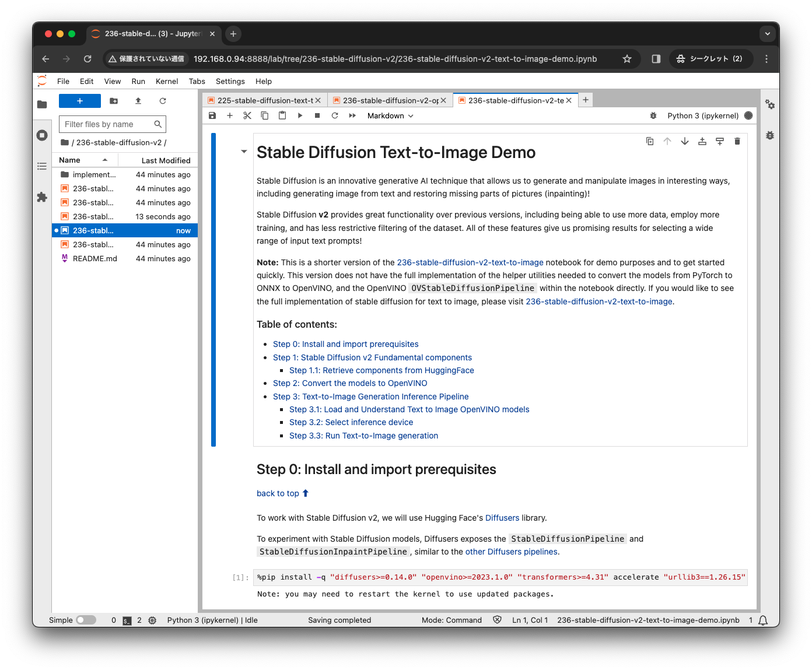Toggle browser side panel icon
The width and height of the screenshot is (812, 670).
[656, 58]
